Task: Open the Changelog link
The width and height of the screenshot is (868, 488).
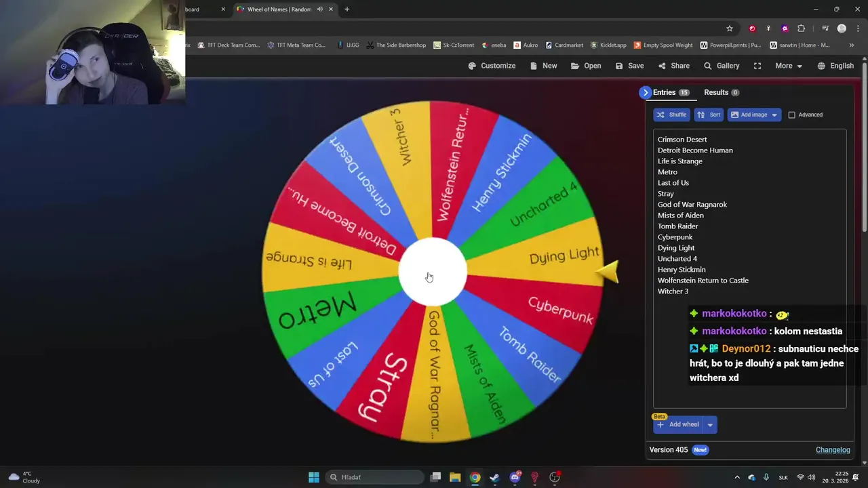Action: (833, 450)
